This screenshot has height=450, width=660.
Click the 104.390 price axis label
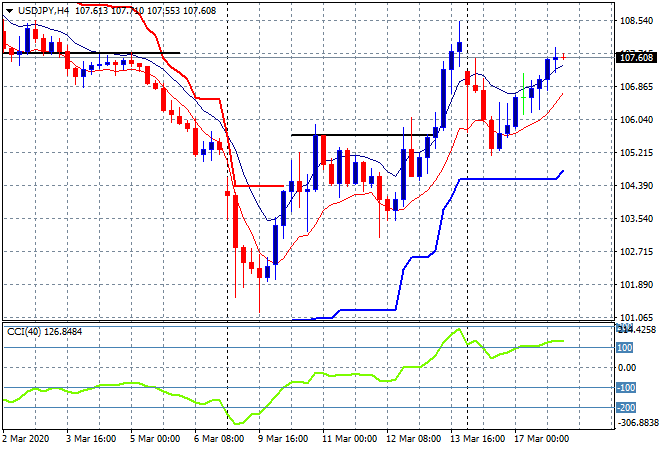[x=635, y=186]
